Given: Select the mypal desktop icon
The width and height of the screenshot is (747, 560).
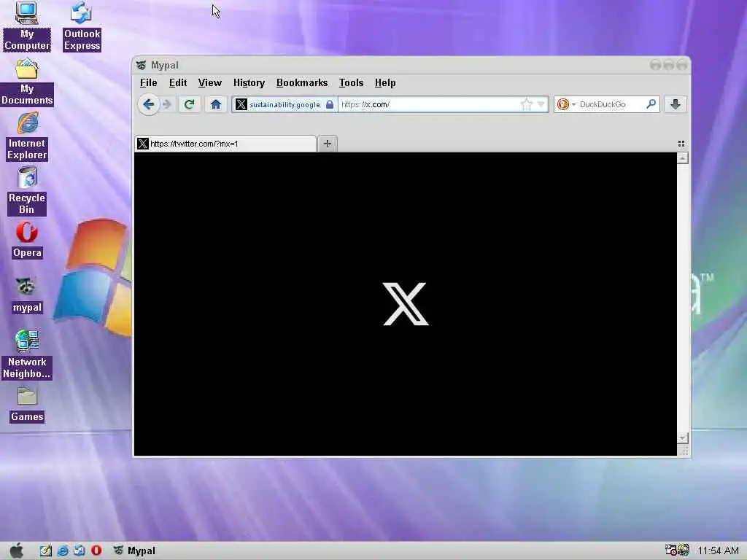Looking at the screenshot, I should coord(27,295).
